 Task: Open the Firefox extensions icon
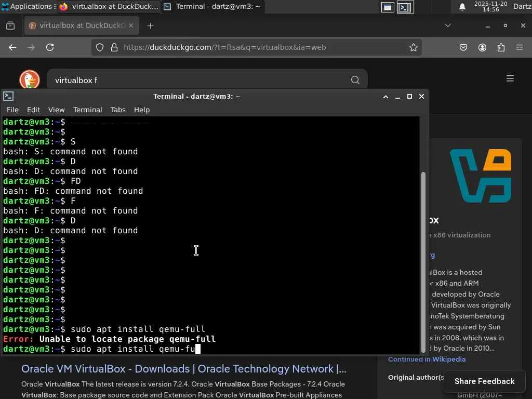click(501, 47)
